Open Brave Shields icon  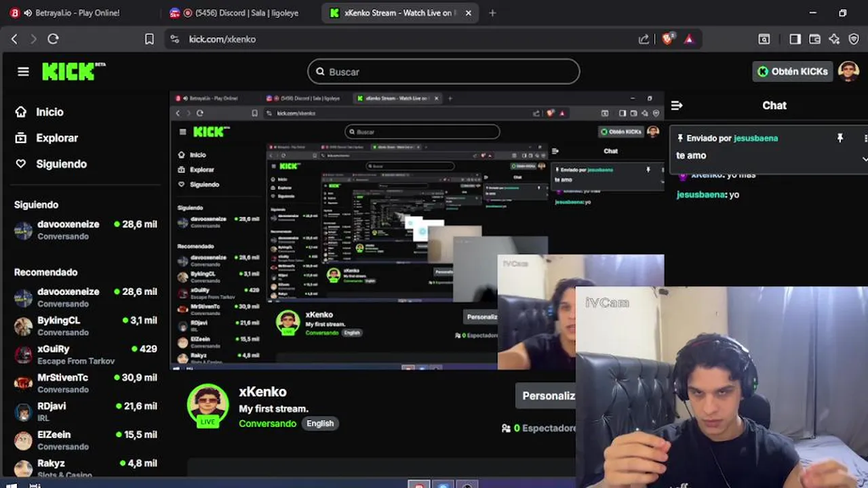(668, 39)
